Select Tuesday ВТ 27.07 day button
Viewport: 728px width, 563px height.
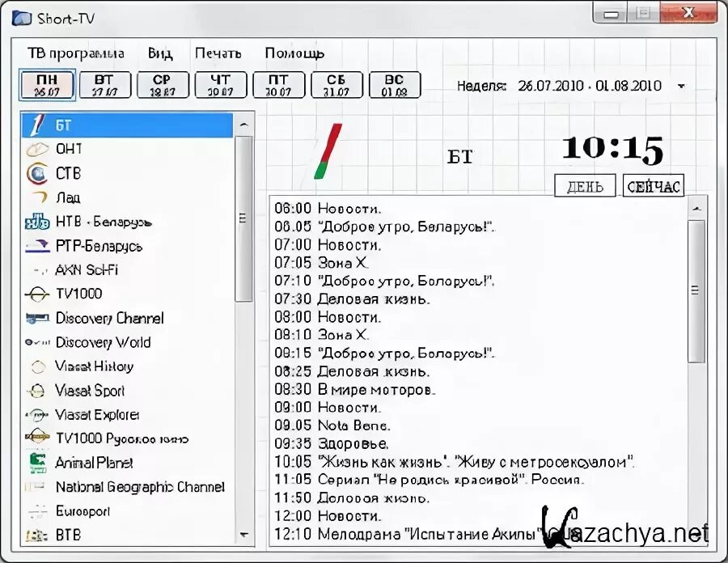click(105, 85)
